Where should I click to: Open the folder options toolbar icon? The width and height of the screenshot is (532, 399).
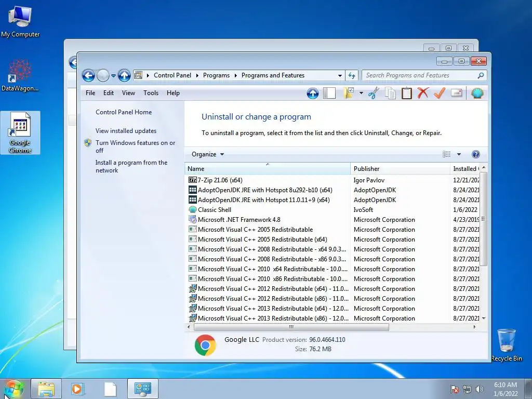pyautogui.click(x=349, y=93)
